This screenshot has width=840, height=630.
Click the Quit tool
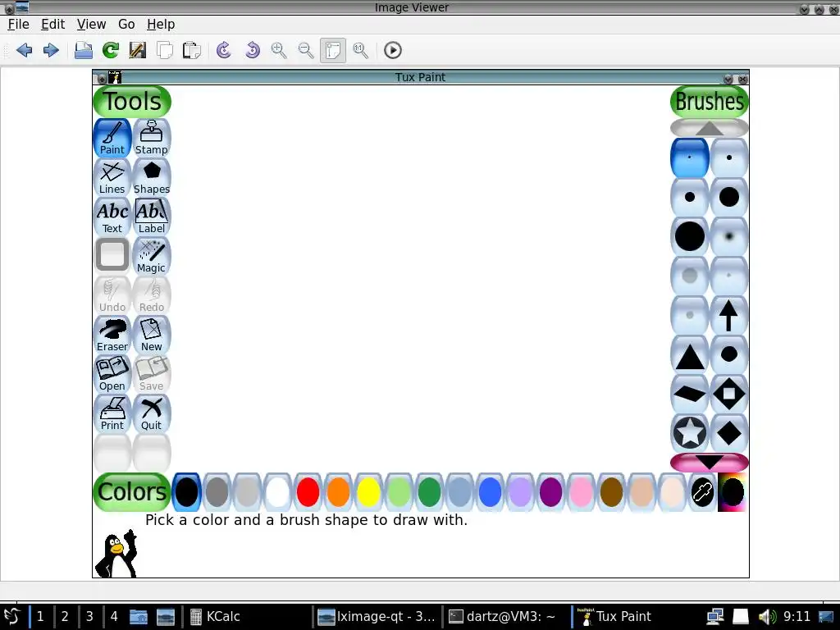coord(152,413)
